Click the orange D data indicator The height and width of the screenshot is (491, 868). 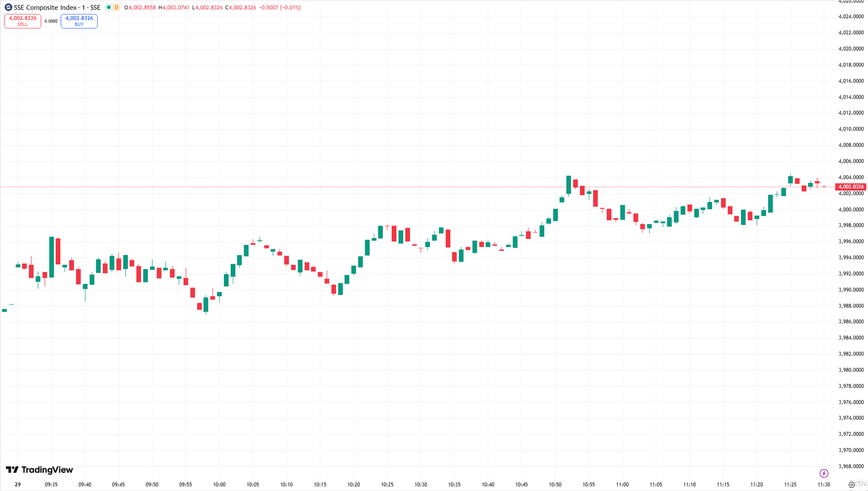(x=116, y=7)
